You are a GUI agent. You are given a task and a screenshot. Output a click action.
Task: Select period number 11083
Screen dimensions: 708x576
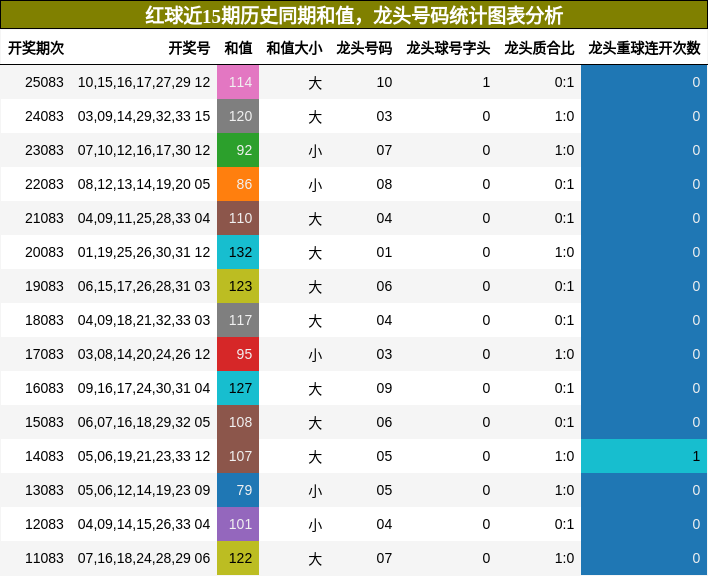point(44,558)
